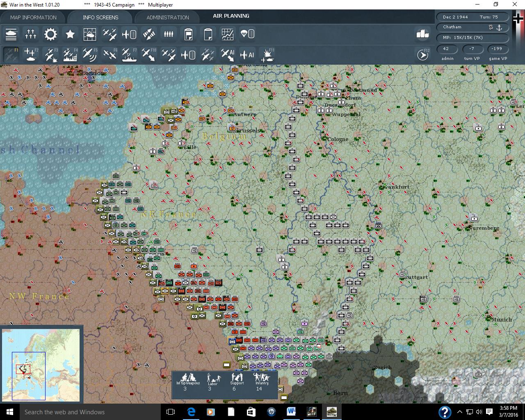This screenshot has height=420, width=525.
Task: Open the Administration tab
Action: click(x=168, y=17)
